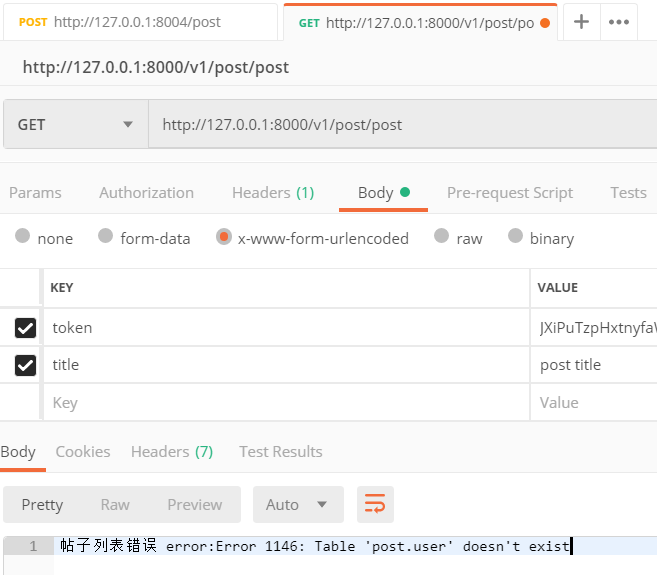Click the new tab plus icon
657x575 pixels.
[581, 22]
